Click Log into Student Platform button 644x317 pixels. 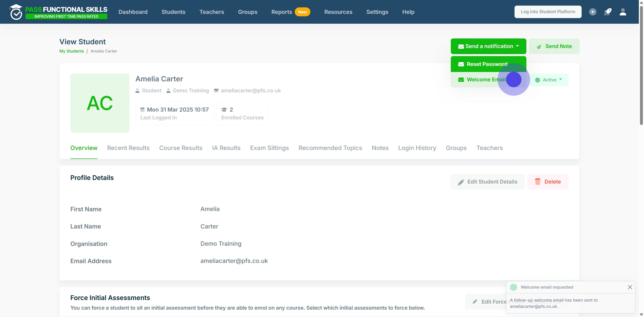coord(548,12)
